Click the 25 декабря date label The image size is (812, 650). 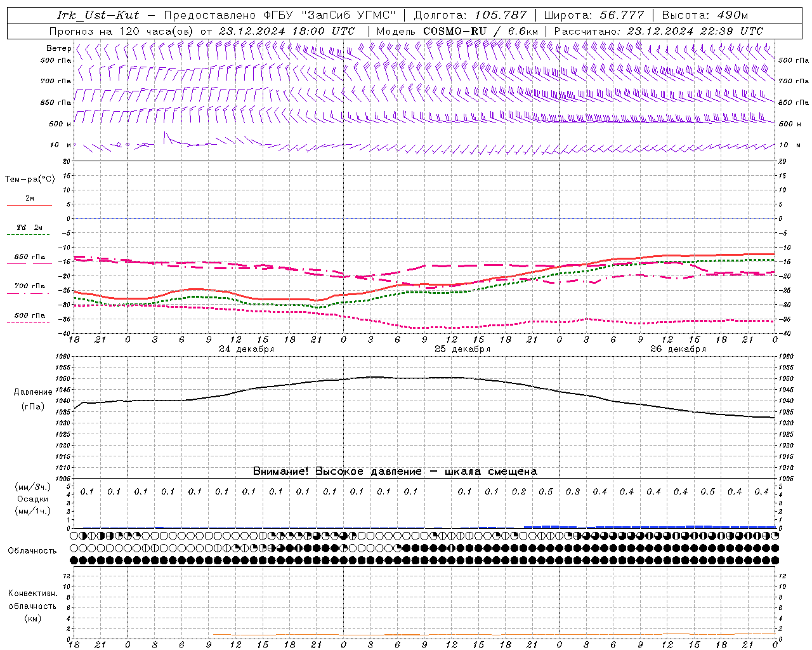(x=462, y=349)
